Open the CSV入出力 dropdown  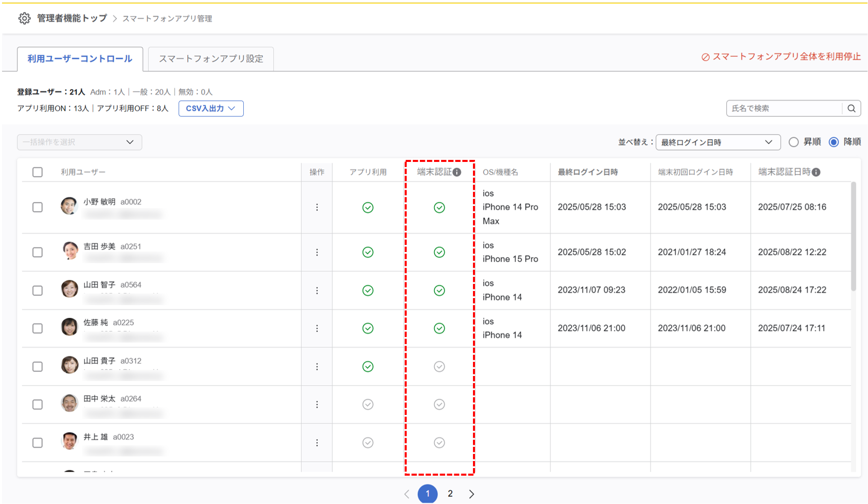(211, 108)
